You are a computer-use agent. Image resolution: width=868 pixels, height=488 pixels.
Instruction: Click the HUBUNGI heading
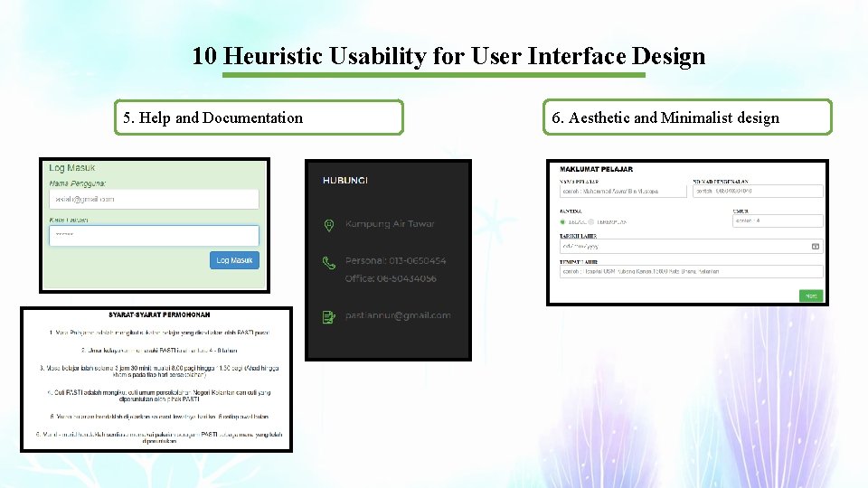345,181
